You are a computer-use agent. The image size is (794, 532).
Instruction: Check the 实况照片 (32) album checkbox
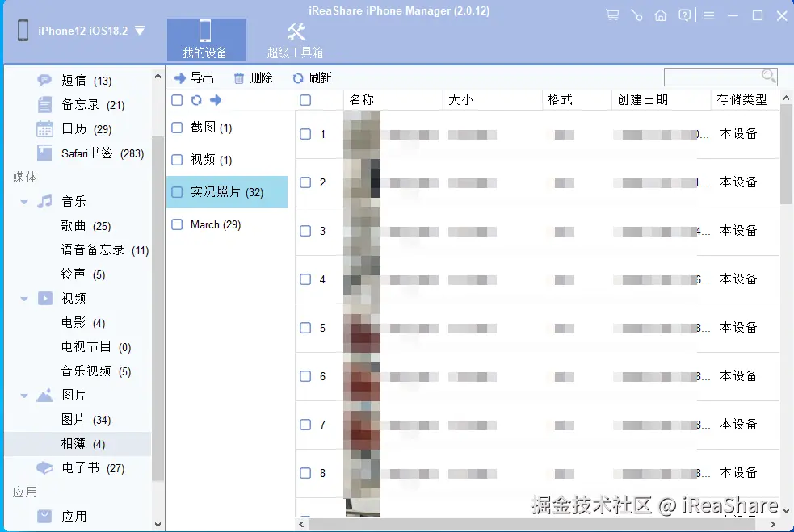click(x=176, y=192)
